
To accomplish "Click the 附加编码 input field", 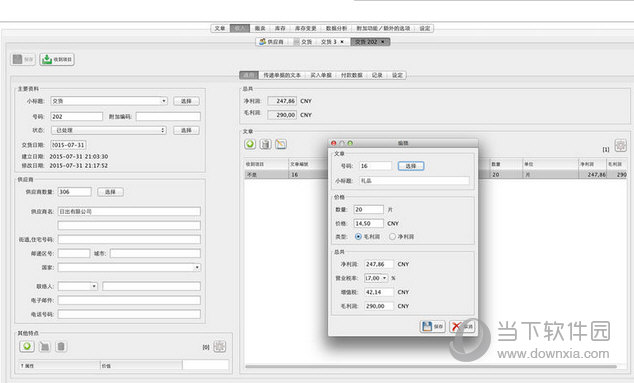I will pyautogui.click(x=168, y=116).
